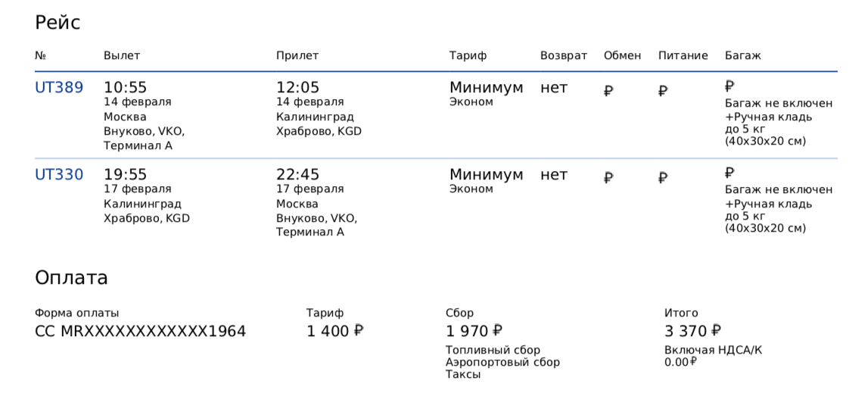Viewport: 868px width, 396px height.
Task: Click the Обмен ruble icon for flight UT330
Action: [608, 178]
